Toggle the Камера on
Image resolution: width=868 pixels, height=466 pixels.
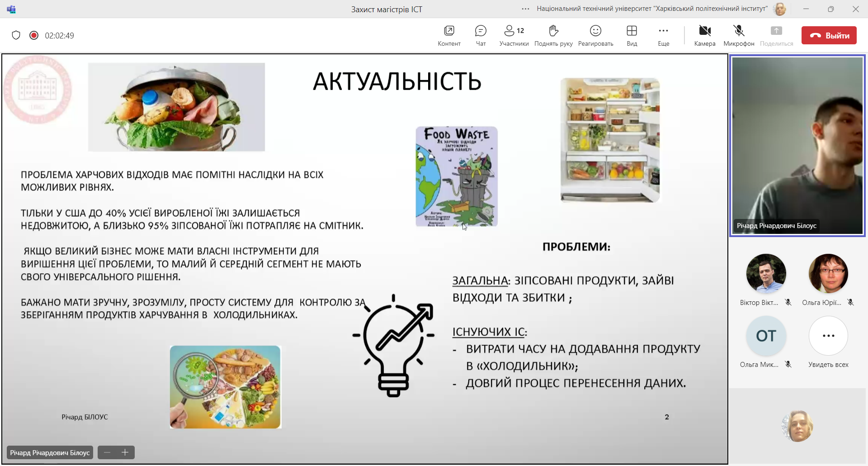(x=705, y=35)
